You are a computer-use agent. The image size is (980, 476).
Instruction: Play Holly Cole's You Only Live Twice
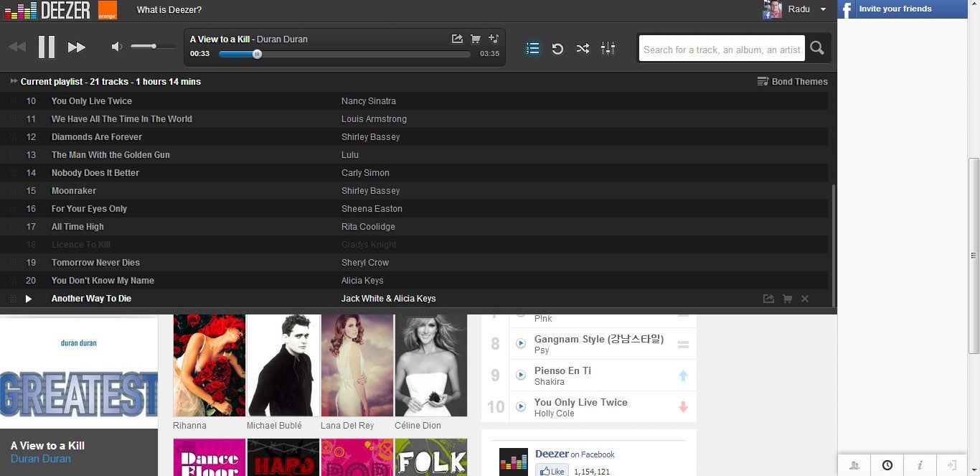pos(521,407)
